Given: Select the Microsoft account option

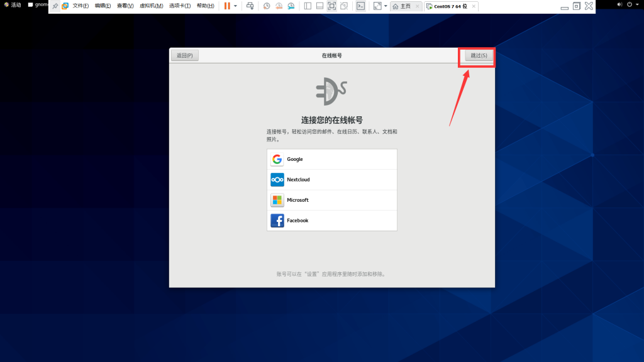Looking at the screenshot, I should tap(332, 200).
